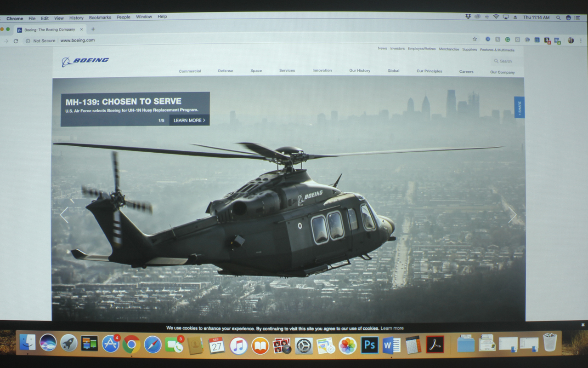Select Boeing: The Boeing Company tab
The width and height of the screenshot is (588, 368).
pyautogui.click(x=50, y=29)
